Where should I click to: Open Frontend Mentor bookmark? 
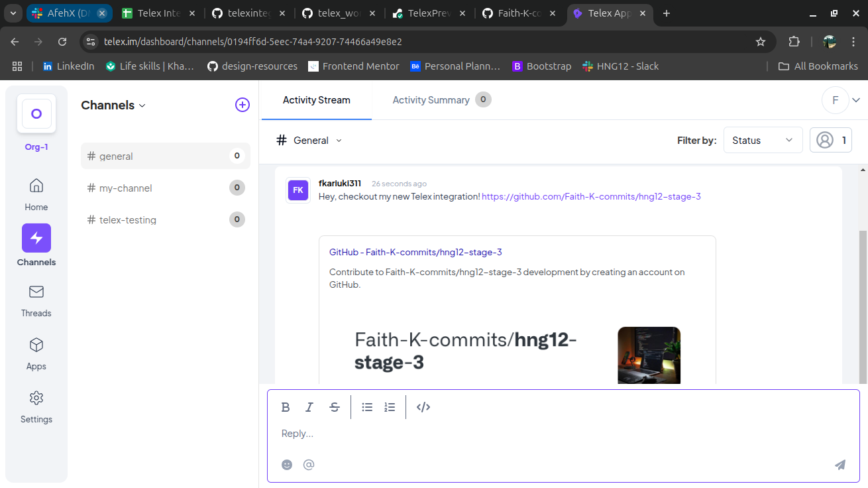pos(353,66)
